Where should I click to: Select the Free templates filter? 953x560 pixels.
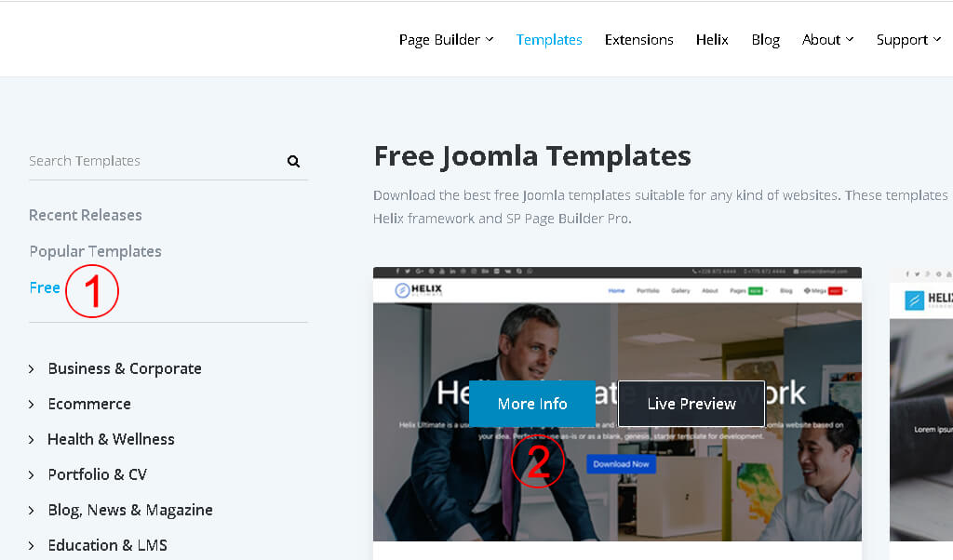coord(45,287)
